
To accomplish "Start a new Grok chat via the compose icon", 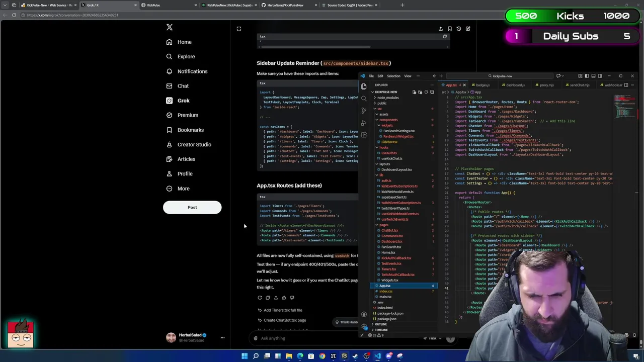I will coord(468,29).
